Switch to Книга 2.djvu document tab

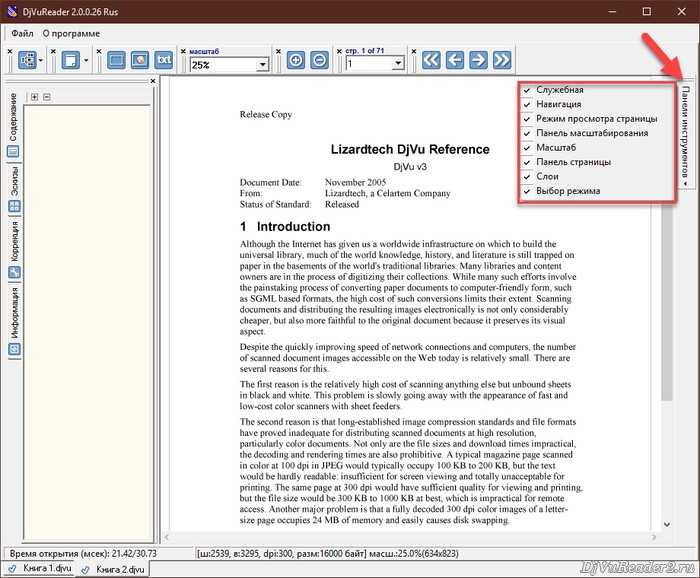114,570
